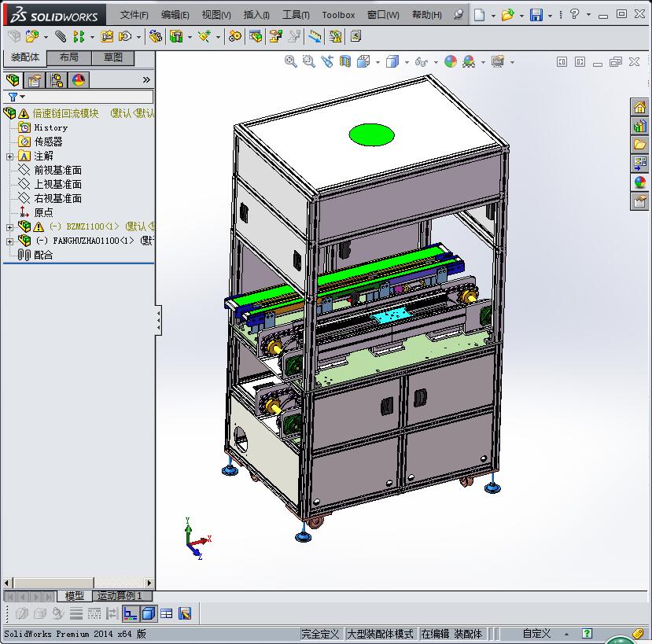
Task: Open the Linear Component Pattern tool
Action: [x=78, y=37]
